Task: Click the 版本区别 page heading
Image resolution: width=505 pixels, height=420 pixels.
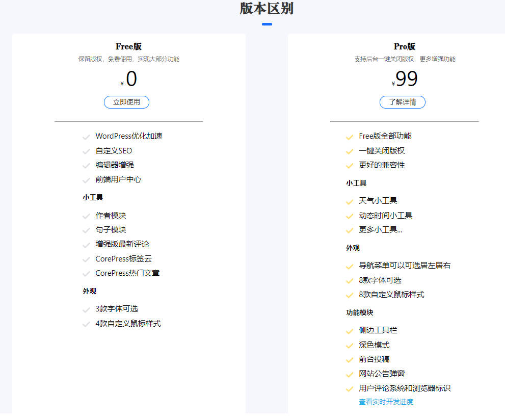Action: (267, 8)
